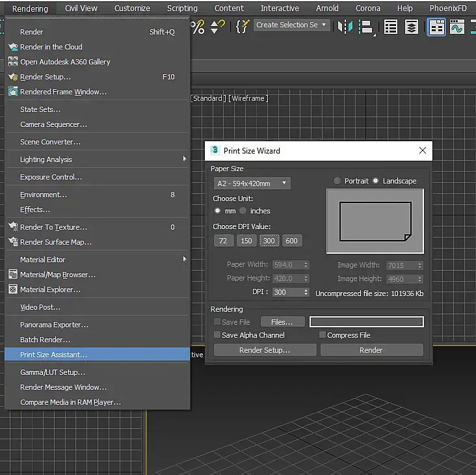Open the Paper Size dropdown
Screen dimensions: 476x475
point(252,183)
